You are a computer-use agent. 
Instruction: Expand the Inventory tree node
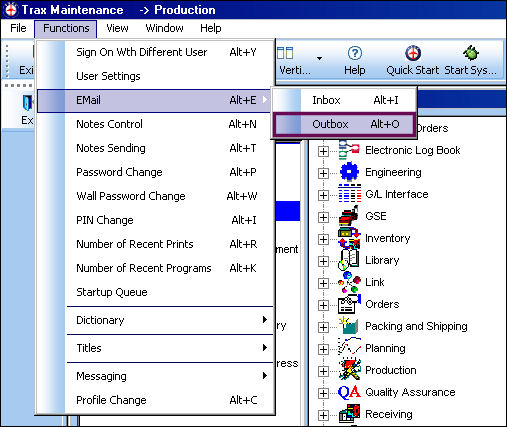point(323,239)
